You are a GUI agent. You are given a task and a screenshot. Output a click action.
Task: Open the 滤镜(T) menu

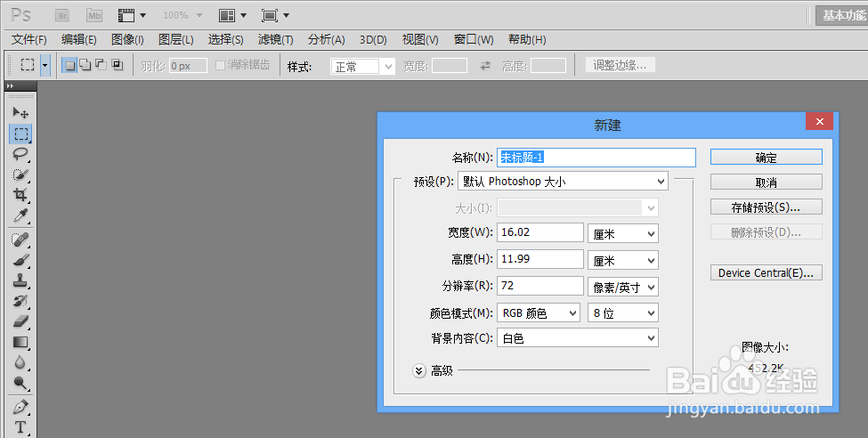coord(275,40)
